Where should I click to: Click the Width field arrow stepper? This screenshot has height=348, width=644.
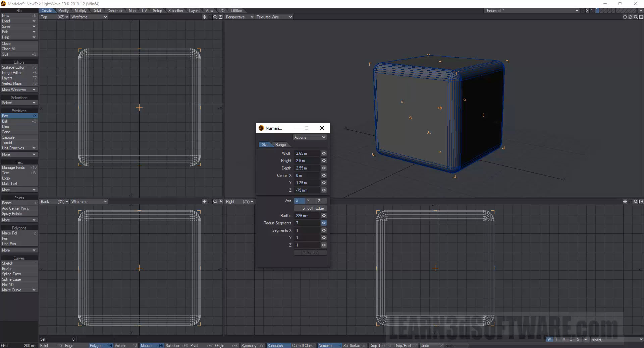(x=324, y=153)
